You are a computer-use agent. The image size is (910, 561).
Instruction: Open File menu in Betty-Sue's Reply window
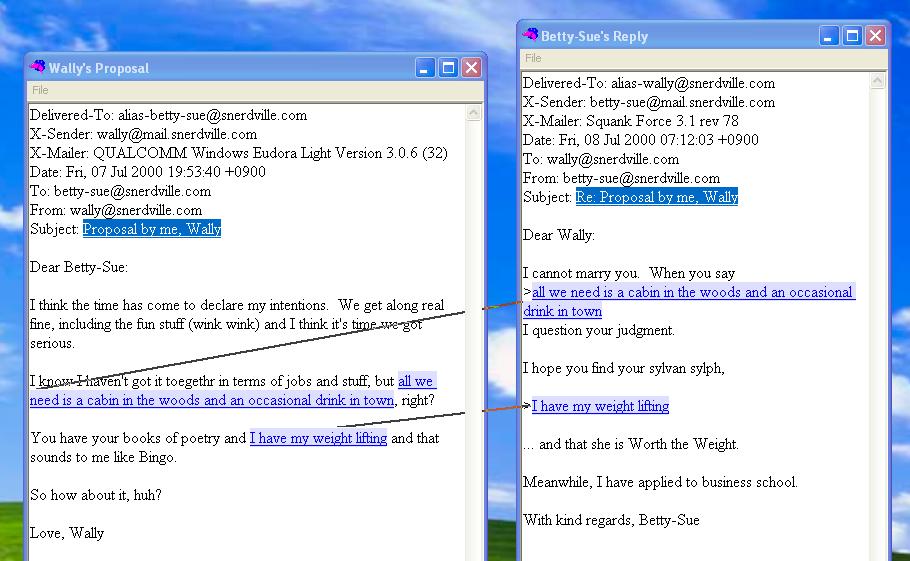click(x=533, y=58)
